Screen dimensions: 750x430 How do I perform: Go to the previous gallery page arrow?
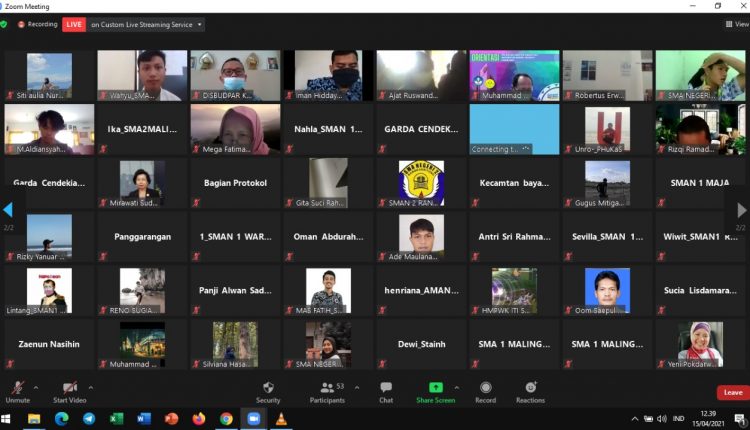7,210
